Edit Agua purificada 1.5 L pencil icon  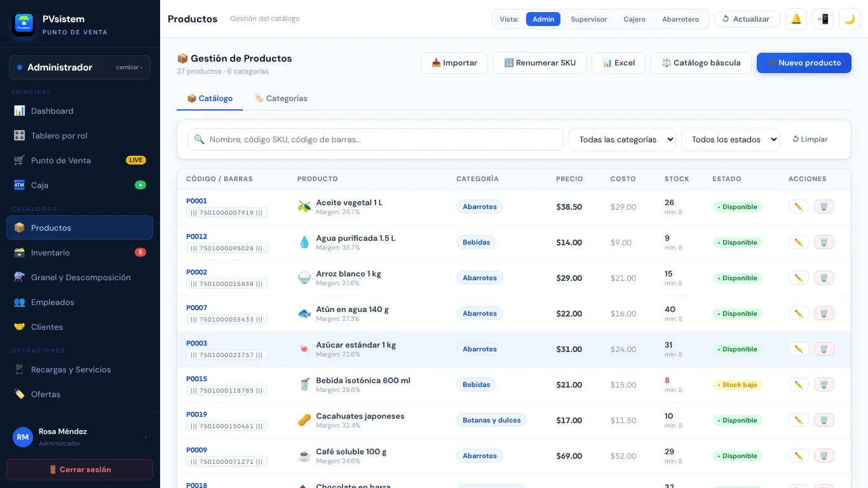point(798,242)
